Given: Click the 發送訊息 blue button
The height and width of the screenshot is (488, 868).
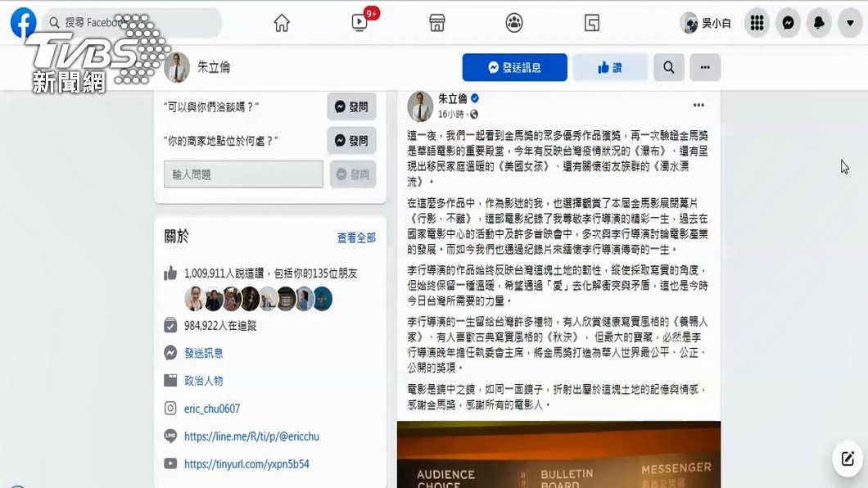Looking at the screenshot, I should tap(514, 67).
